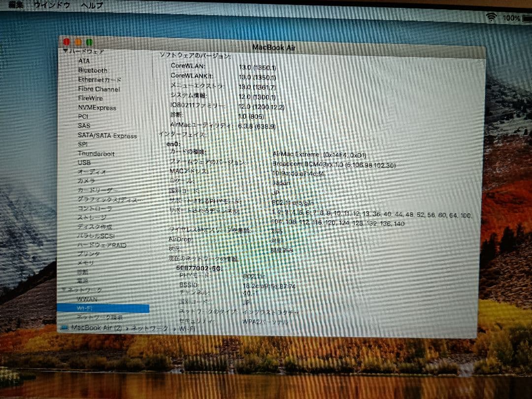Select Thunderbolt in the sidebar
This screenshot has width=532, height=399.
coord(96,154)
